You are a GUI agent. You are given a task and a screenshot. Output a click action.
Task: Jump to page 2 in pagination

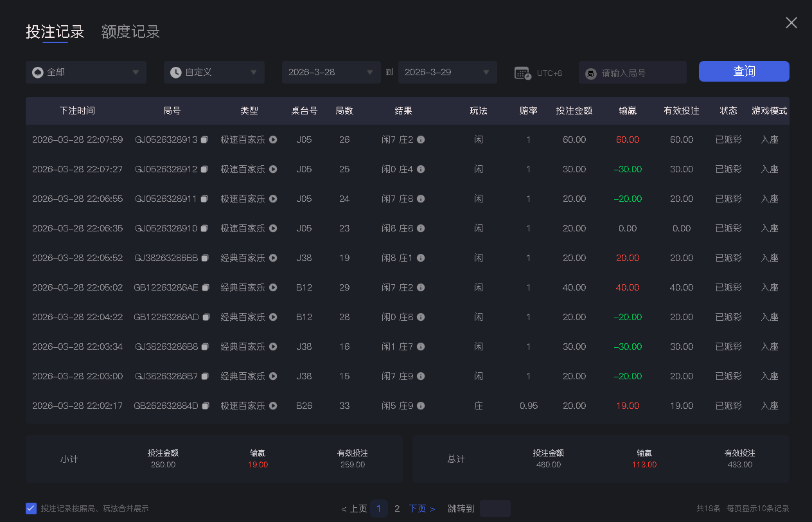[397, 509]
